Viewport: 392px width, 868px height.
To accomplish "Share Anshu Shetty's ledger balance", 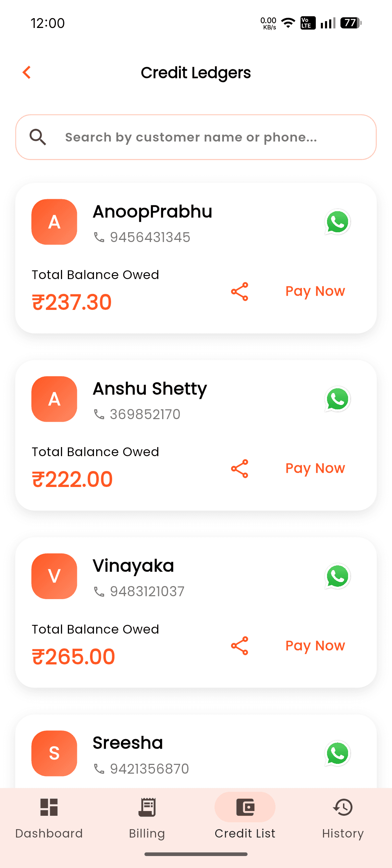I will click(240, 468).
